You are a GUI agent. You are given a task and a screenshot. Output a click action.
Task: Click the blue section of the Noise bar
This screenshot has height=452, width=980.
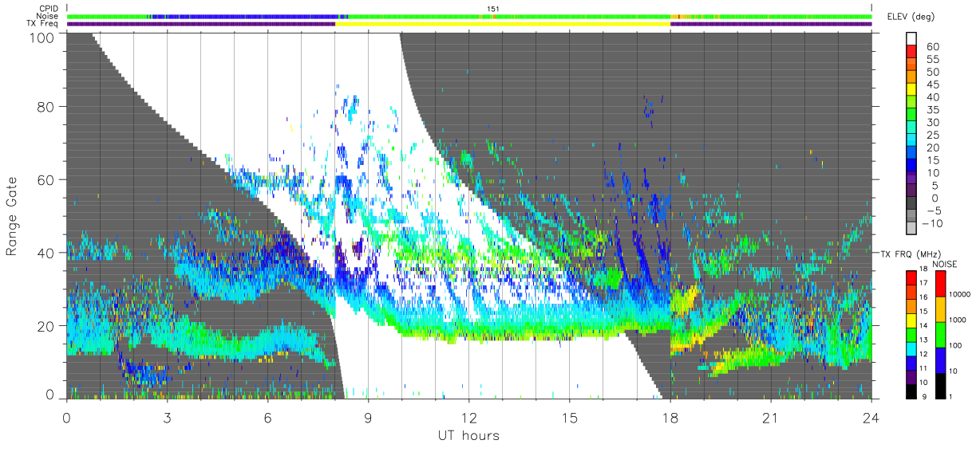click(x=247, y=16)
